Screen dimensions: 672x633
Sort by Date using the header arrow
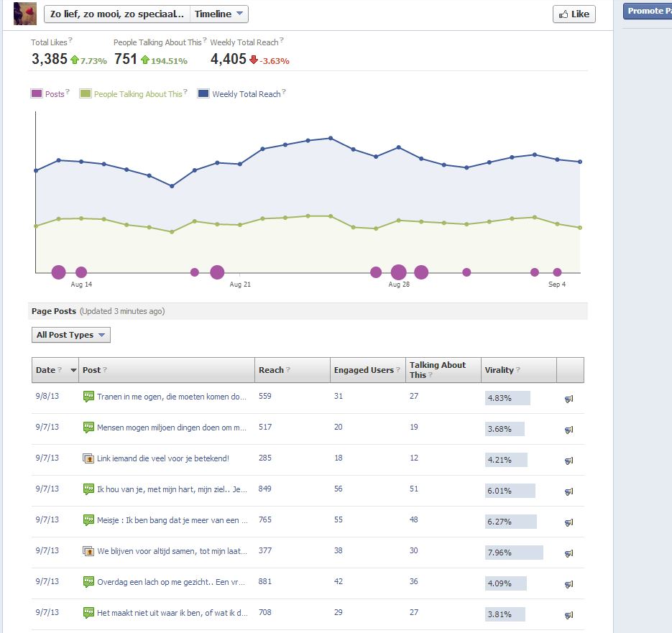[x=73, y=370]
